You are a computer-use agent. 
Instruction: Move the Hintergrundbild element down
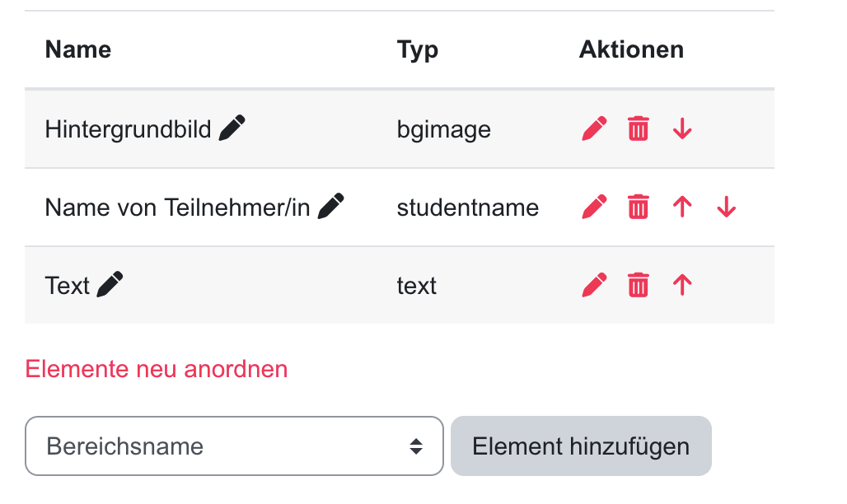[682, 128]
